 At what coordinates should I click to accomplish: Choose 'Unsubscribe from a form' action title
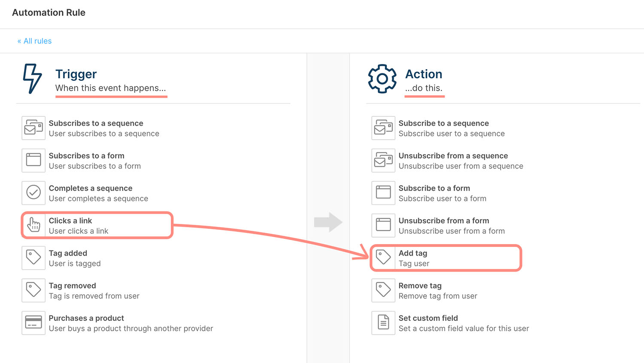pyautogui.click(x=444, y=220)
